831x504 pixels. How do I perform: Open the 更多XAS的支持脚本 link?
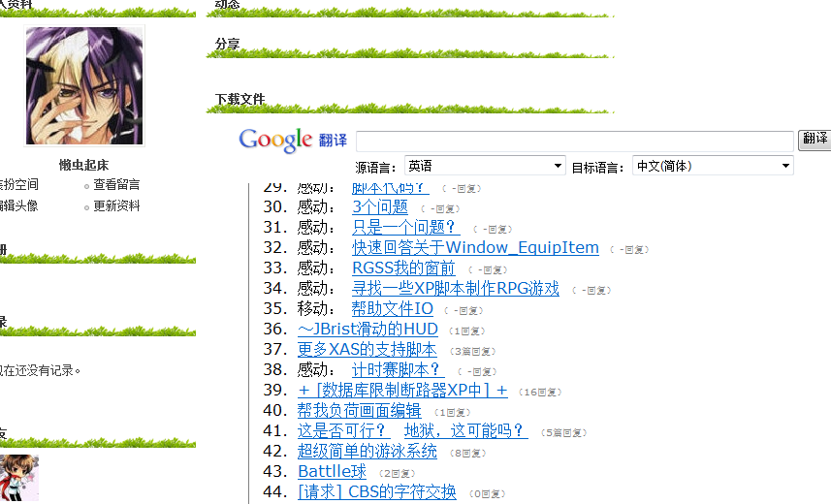pos(368,349)
